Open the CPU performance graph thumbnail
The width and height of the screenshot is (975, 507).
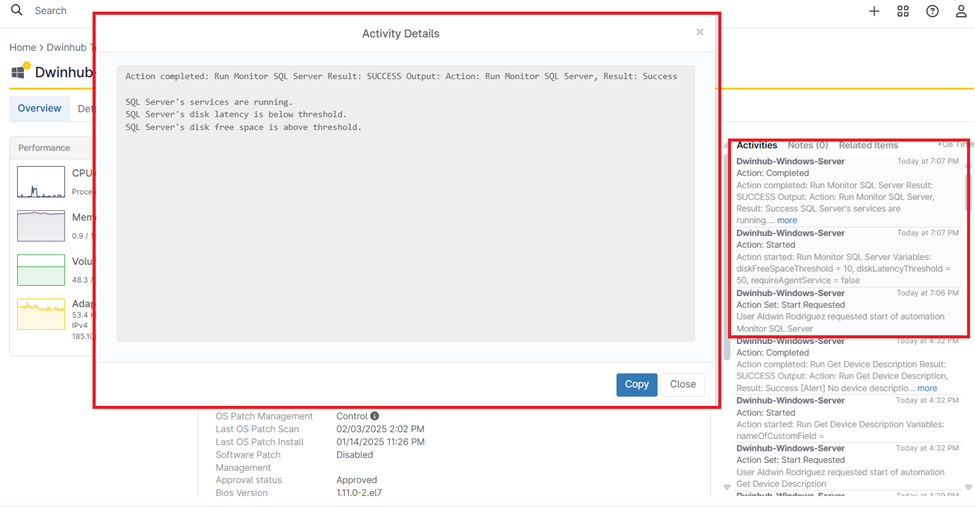tap(41, 182)
